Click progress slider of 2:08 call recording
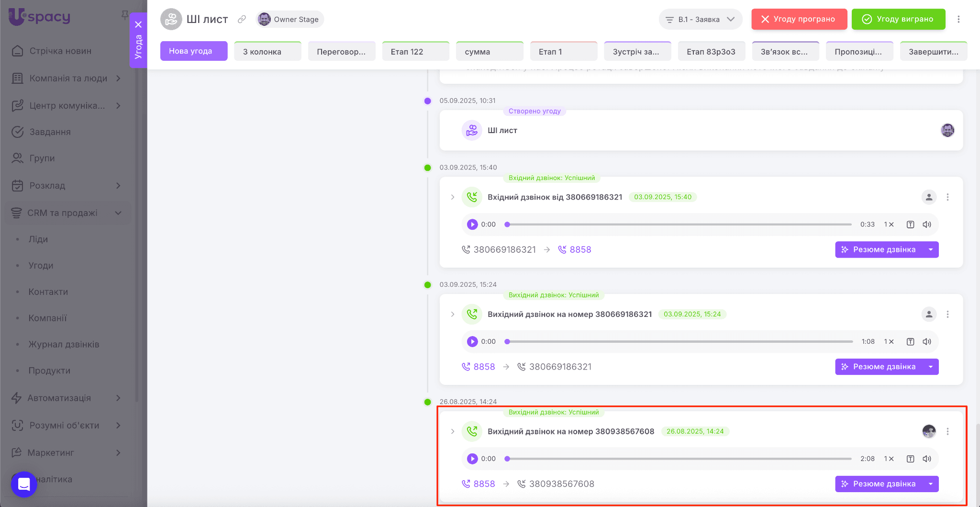980x507 pixels. tap(679, 459)
